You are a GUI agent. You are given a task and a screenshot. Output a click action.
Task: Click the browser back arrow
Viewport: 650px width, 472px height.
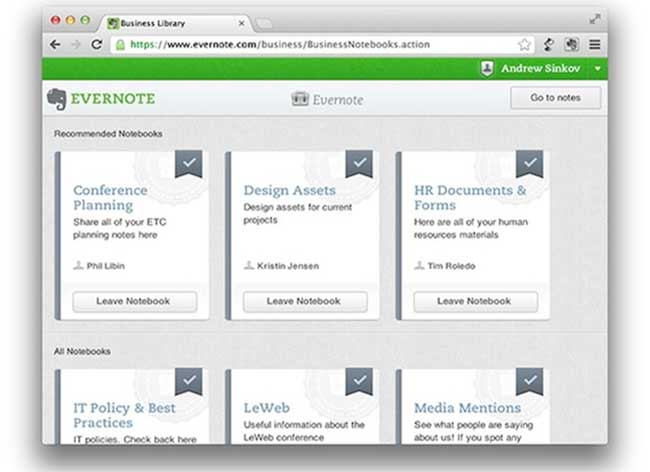point(55,44)
